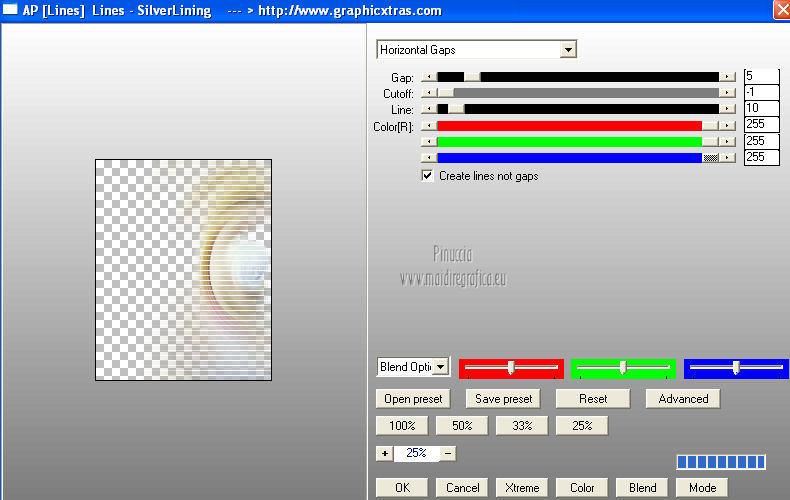Zoom in with the plus button

pos(385,453)
